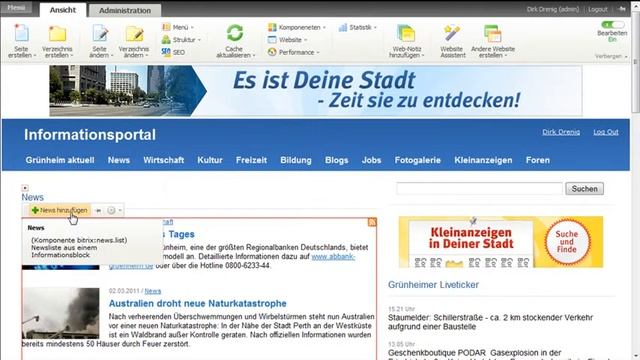Image resolution: width=640 pixels, height=360 pixels.
Task: Focus the search input field
Action: tap(479, 189)
